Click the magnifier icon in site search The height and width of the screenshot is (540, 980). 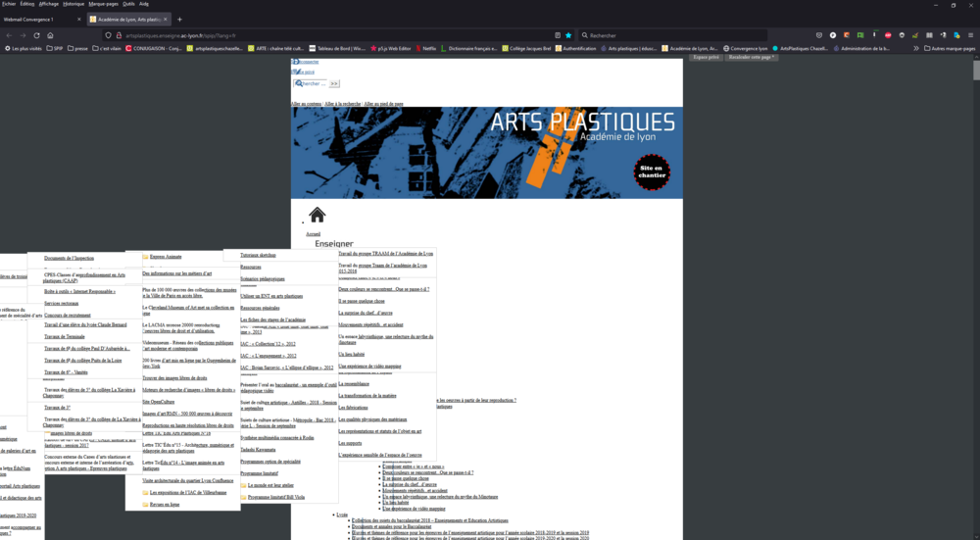point(299,83)
